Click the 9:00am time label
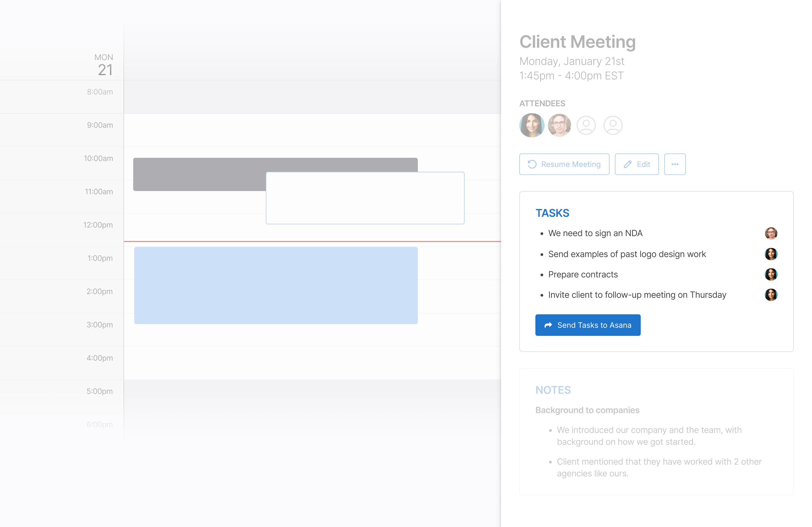 coord(100,125)
